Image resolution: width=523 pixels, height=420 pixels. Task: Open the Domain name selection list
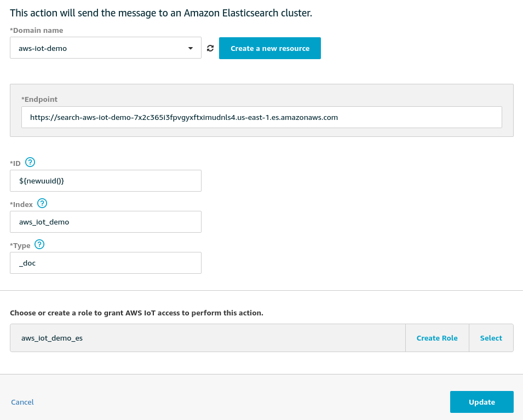[106, 48]
